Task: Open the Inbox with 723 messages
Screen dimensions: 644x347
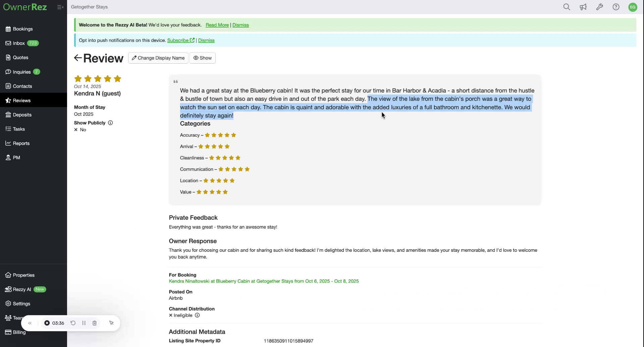Action: (x=19, y=43)
